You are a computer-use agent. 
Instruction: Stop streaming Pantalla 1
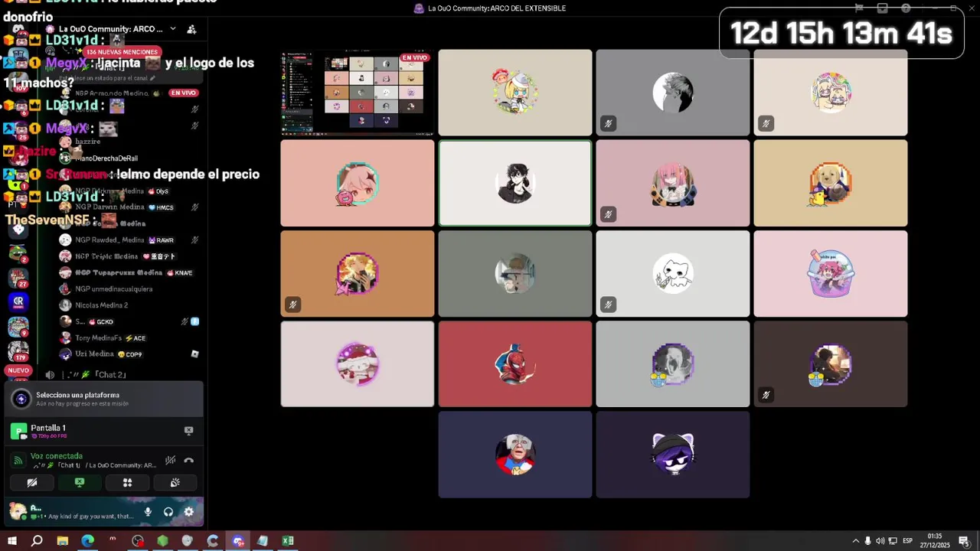189,431
